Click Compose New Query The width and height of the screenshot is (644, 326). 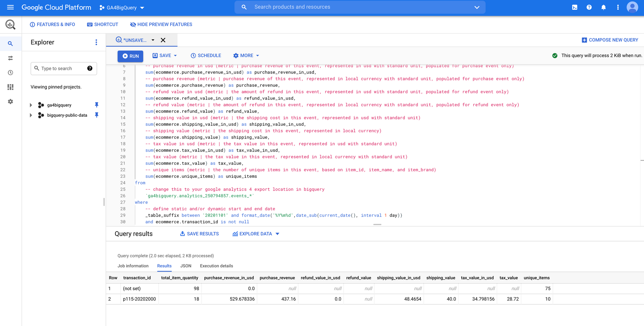pyautogui.click(x=610, y=40)
